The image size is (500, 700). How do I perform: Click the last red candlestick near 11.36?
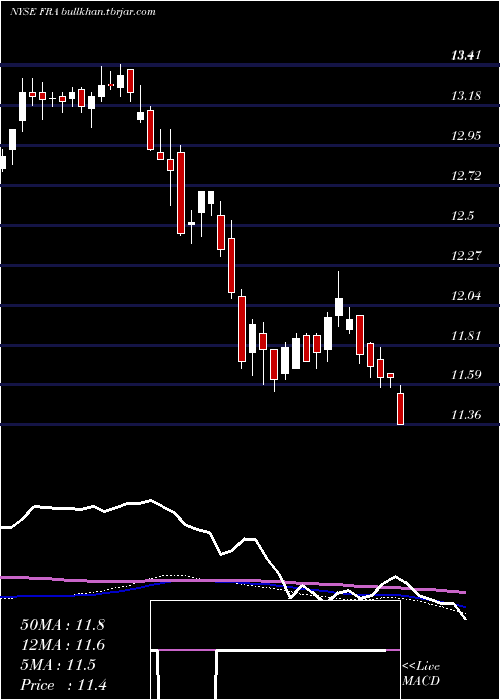pyautogui.click(x=400, y=404)
